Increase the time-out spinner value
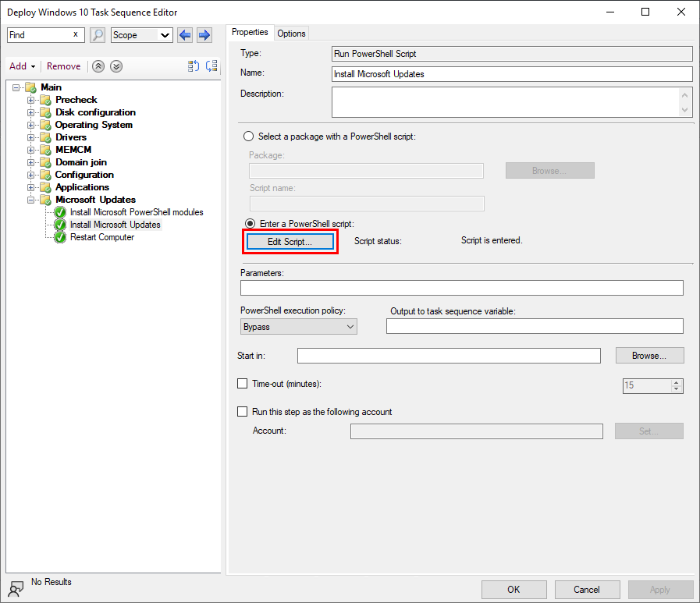 (677, 382)
